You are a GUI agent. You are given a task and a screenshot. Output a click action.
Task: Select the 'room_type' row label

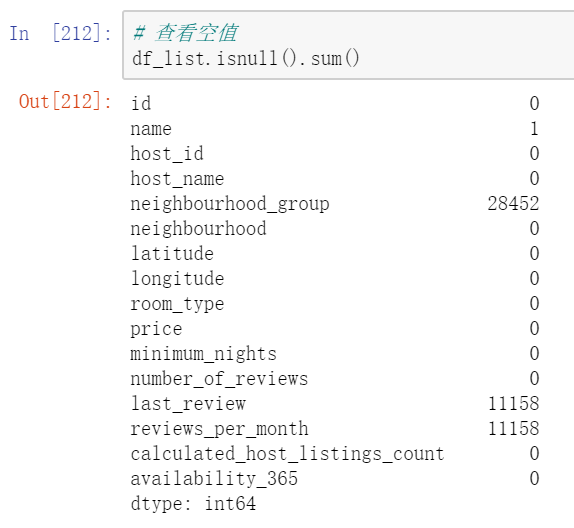178,304
